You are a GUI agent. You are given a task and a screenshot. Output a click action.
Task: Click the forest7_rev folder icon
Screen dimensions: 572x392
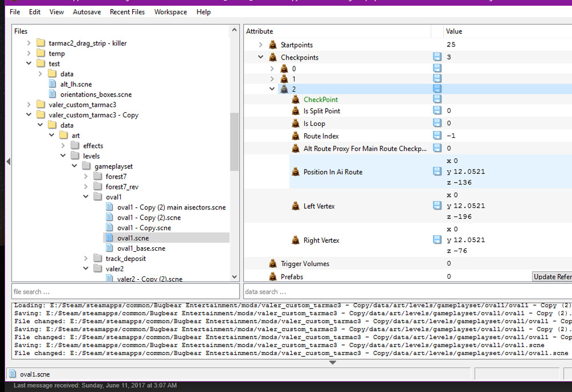click(x=97, y=187)
